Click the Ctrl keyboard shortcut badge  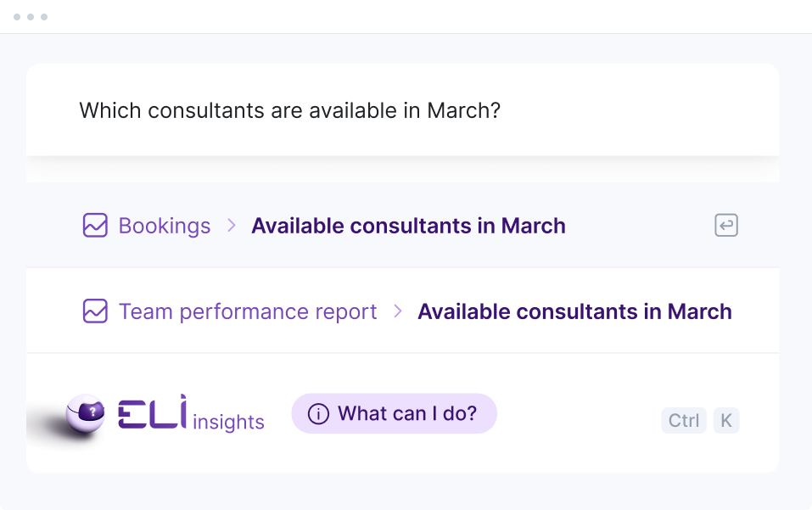[684, 420]
